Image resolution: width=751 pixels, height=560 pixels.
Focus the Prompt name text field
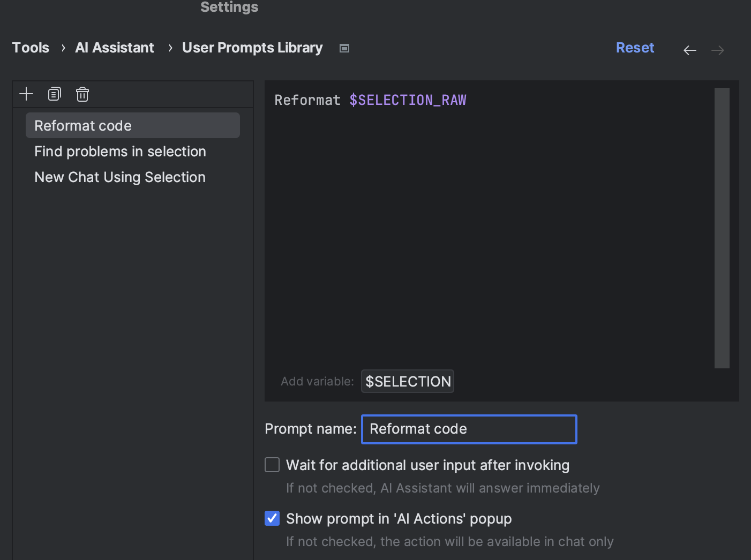click(x=469, y=429)
